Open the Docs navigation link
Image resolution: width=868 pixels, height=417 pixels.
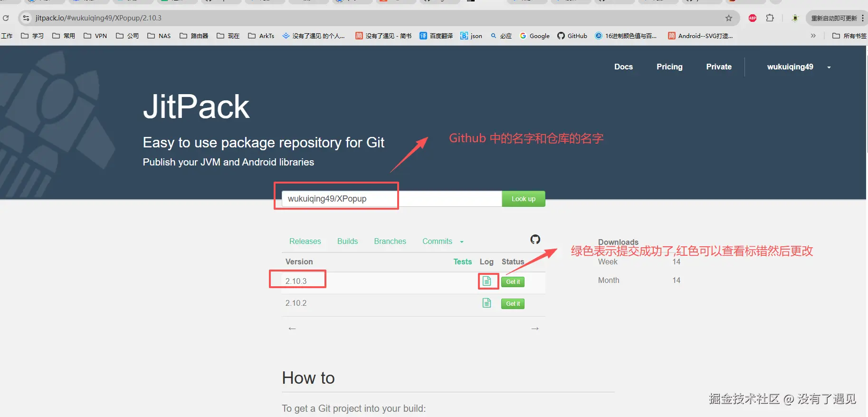click(x=623, y=67)
